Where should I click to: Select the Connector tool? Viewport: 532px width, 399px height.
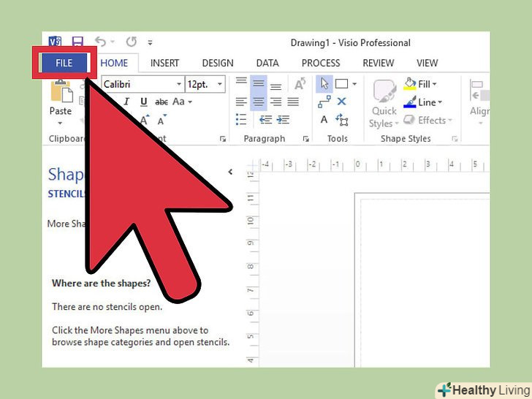(x=324, y=102)
